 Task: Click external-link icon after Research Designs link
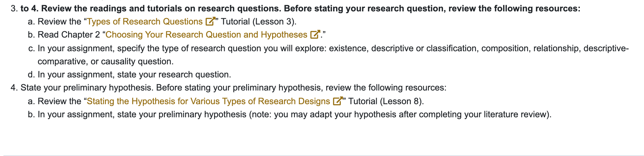(x=338, y=101)
